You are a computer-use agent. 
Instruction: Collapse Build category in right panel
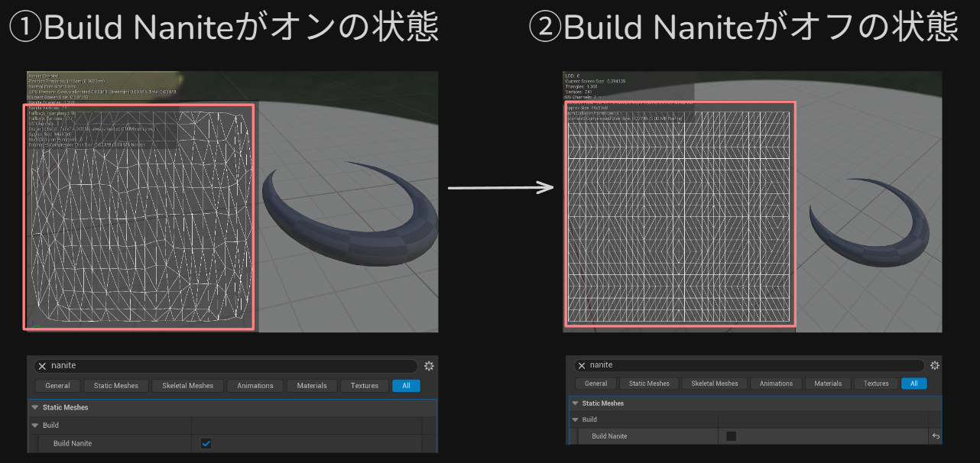pos(574,419)
